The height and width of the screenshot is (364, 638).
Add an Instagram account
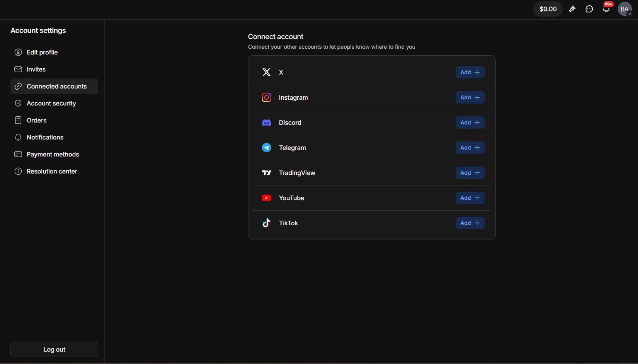[x=470, y=97]
